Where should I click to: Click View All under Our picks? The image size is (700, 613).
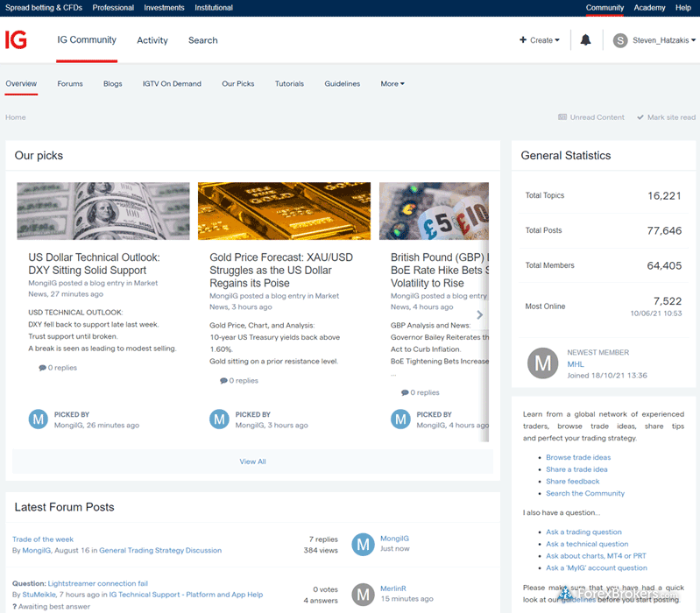click(x=252, y=462)
